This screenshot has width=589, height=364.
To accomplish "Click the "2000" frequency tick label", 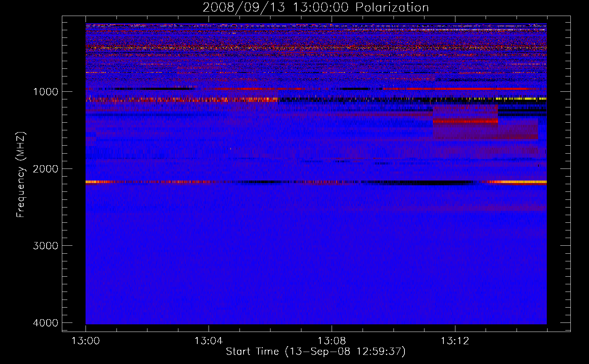I will click(46, 169).
